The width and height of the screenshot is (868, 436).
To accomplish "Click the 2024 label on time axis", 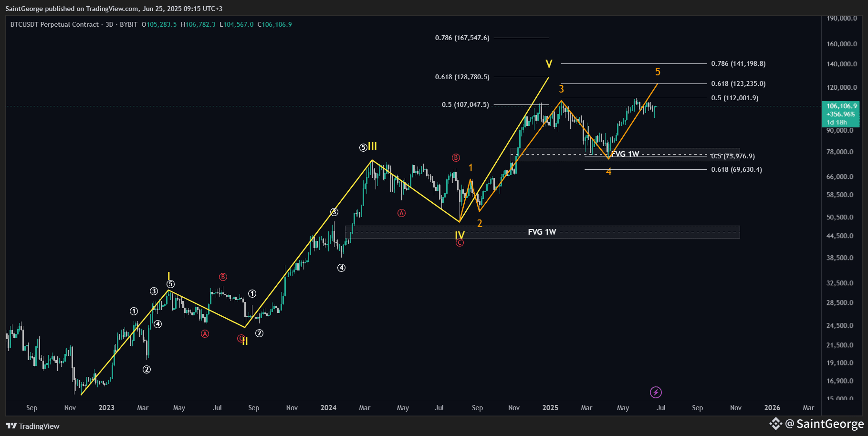I will click(328, 408).
